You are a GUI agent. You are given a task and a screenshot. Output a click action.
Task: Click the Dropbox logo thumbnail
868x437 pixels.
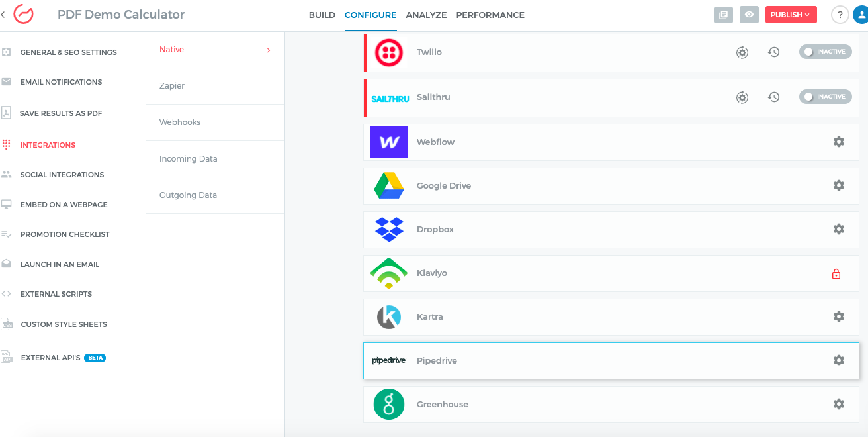(389, 229)
